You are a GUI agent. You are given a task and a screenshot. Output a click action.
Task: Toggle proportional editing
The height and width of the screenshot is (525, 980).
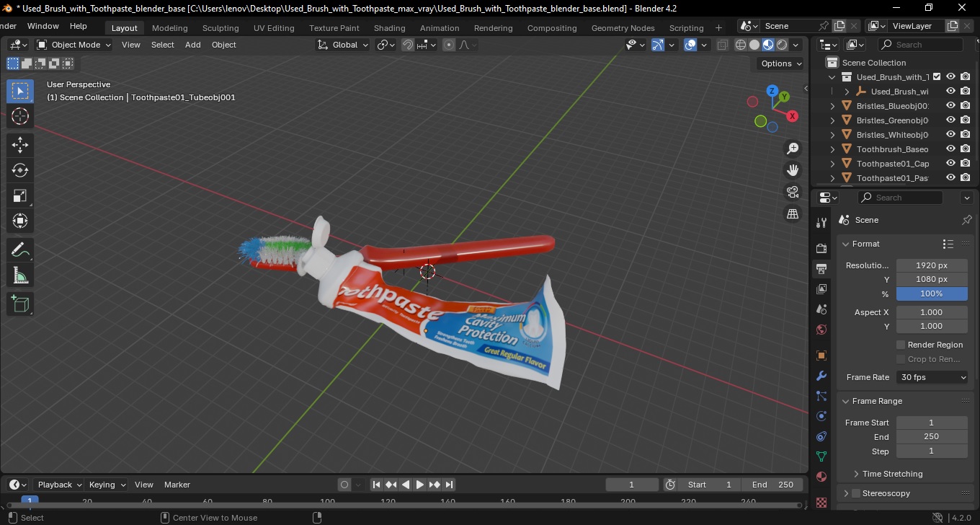click(449, 45)
